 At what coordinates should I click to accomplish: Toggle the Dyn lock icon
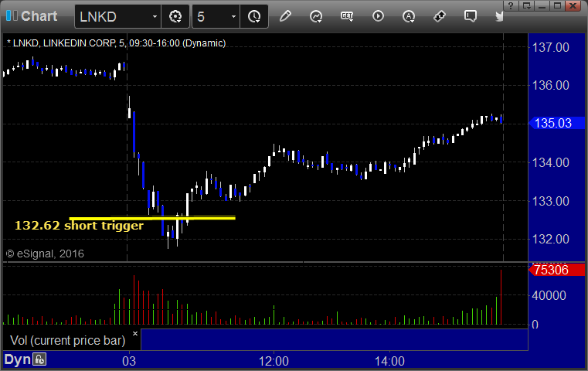tap(39, 359)
